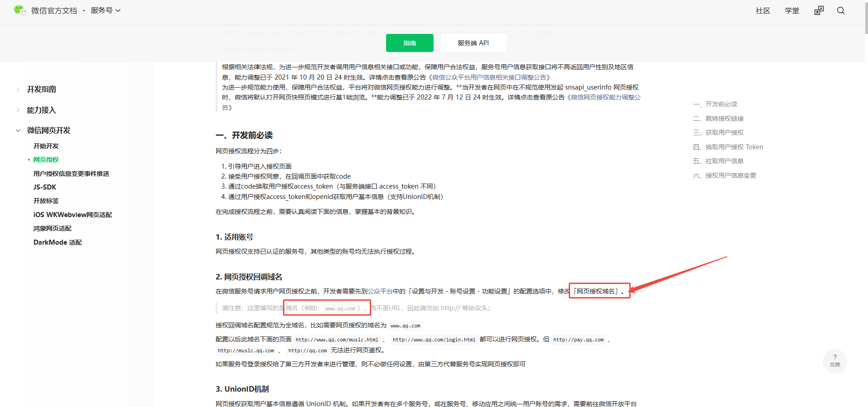Open the feedback question-mark button
This screenshot has height=407, width=868.
click(x=835, y=360)
